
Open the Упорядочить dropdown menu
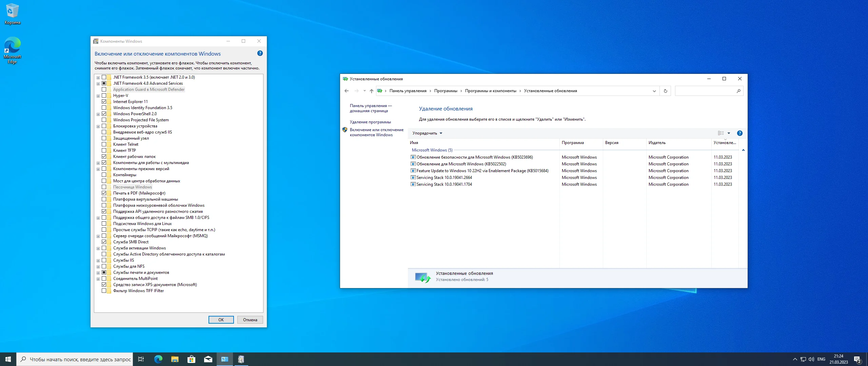pyautogui.click(x=427, y=133)
